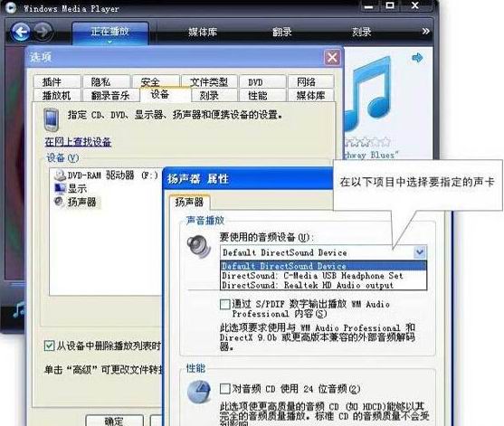Viewport: 504px width, 426px height.
Task: Go back with the blue back arrow
Action: point(21,32)
